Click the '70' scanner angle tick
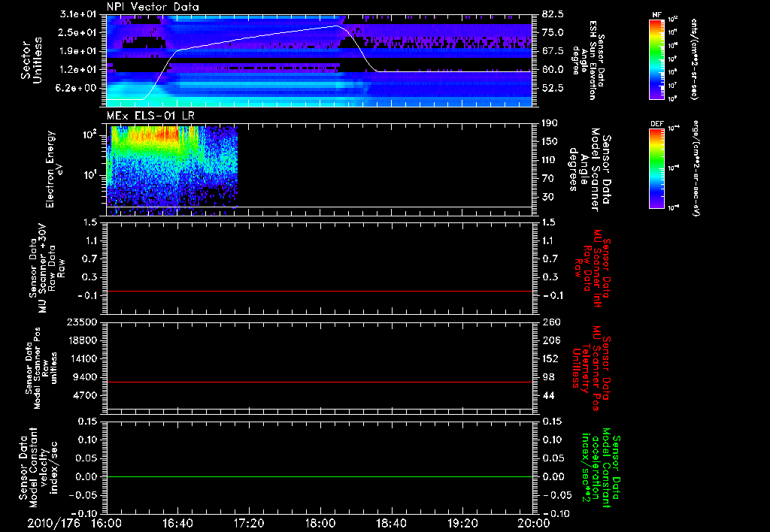 point(547,179)
